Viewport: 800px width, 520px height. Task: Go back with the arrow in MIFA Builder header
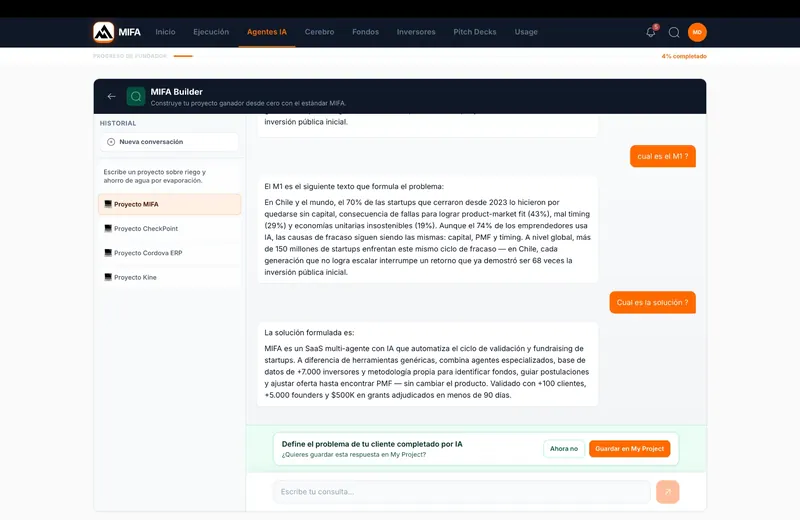111,96
